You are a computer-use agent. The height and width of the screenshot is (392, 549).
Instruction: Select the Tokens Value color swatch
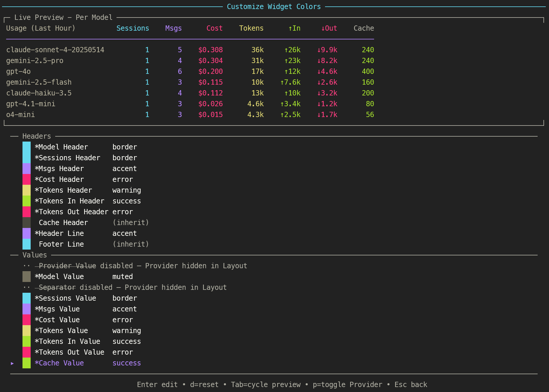27,331
